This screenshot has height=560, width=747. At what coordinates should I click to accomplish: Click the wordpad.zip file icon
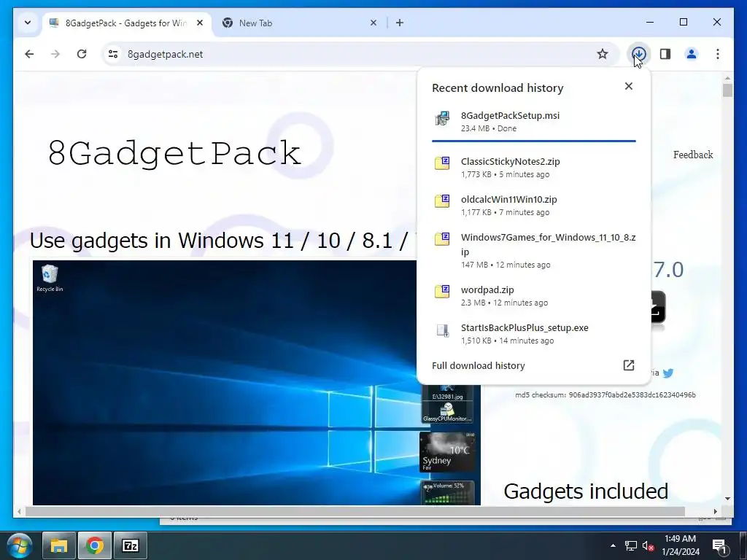(x=442, y=292)
